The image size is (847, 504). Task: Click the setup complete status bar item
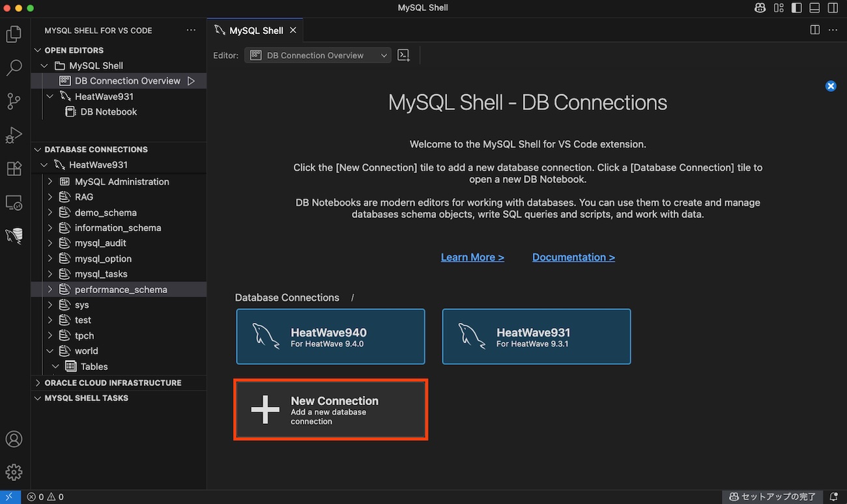click(x=772, y=497)
